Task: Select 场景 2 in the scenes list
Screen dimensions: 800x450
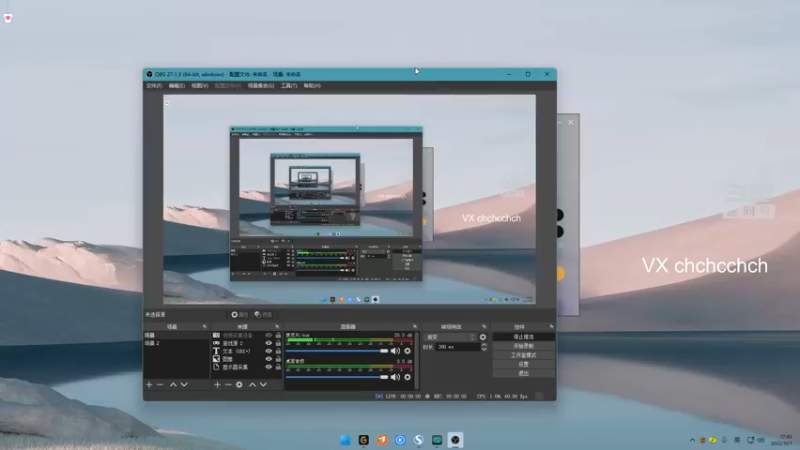Action: tap(177, 343)
